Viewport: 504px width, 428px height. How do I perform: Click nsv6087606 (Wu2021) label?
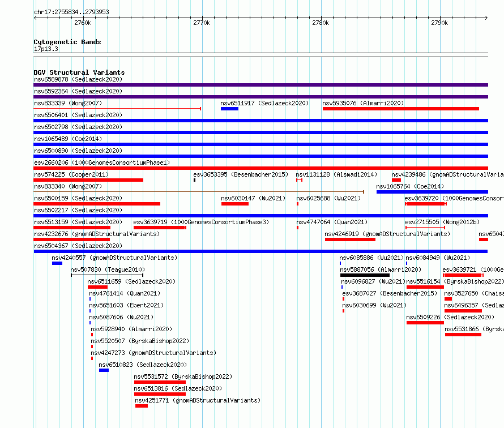(x=121, y=317)
